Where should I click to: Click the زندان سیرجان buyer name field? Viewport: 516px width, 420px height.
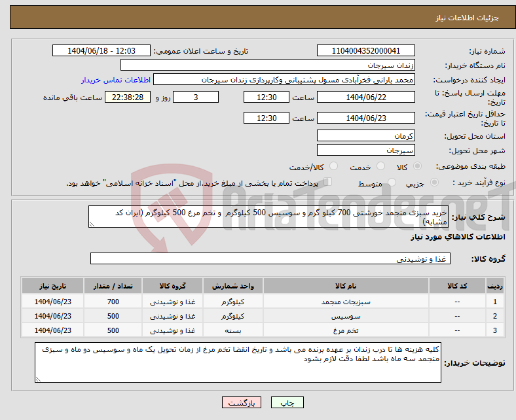(x=268, y=65)
